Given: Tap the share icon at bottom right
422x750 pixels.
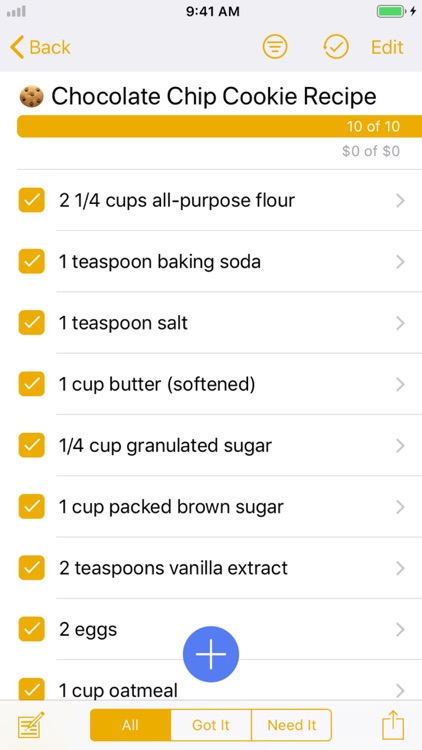Looking at the screenshot, I should [x=393, y=725].
